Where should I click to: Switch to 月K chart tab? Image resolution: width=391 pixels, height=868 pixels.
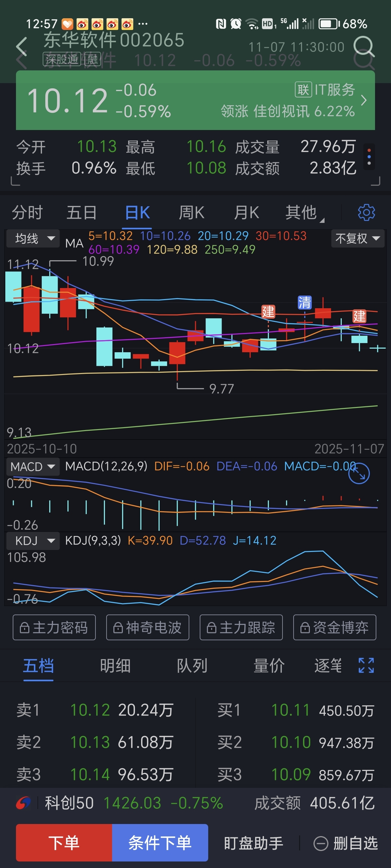[x=246, y=213]
